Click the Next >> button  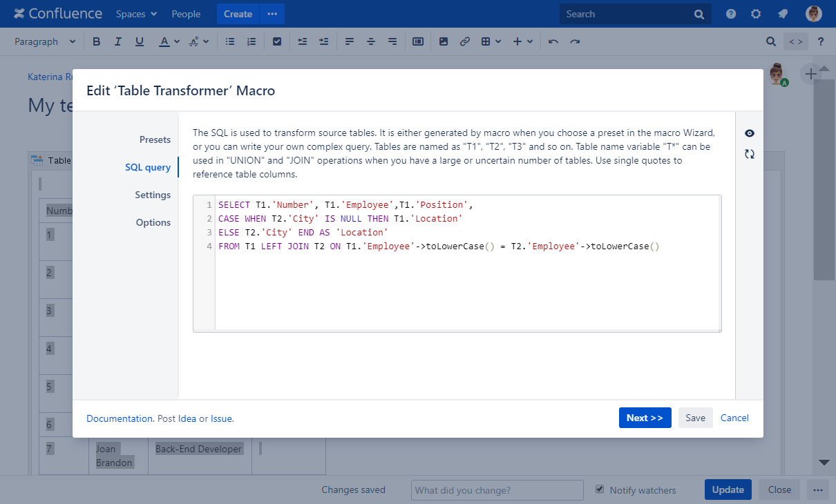(x=645, y=418)
